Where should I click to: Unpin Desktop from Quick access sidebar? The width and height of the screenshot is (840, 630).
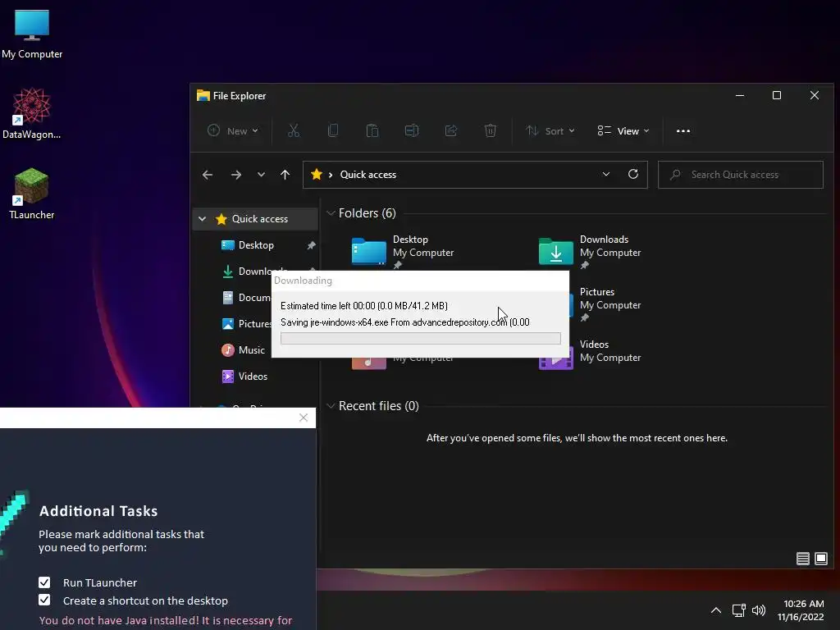click(x=311, y=244)
